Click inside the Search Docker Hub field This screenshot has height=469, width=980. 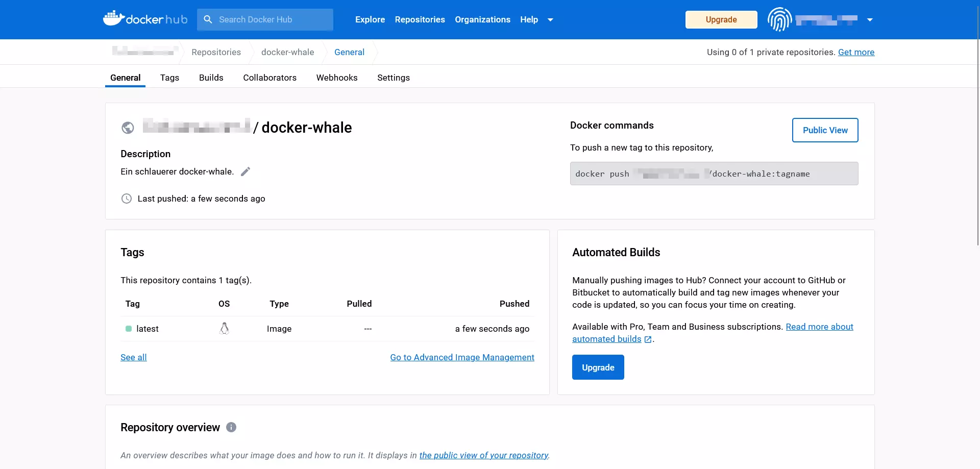(265, 19)
